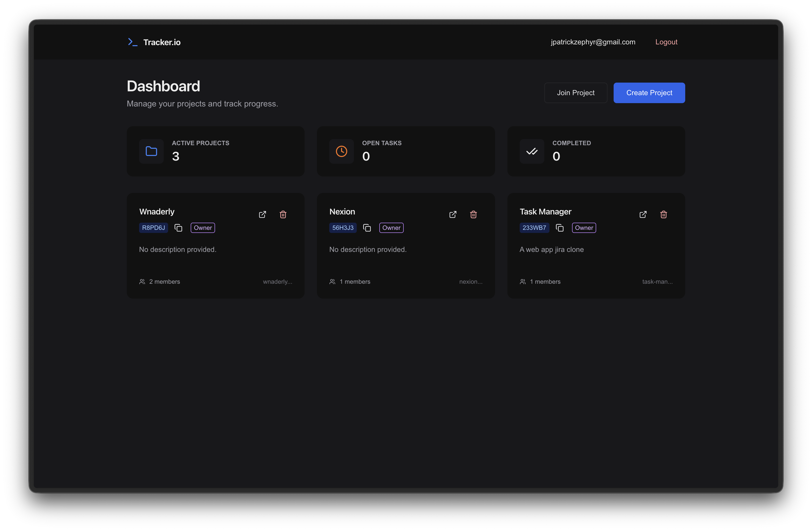Open Task Manager via external link icon
This screenshot has height=531, width=812.
click(643, 214)
